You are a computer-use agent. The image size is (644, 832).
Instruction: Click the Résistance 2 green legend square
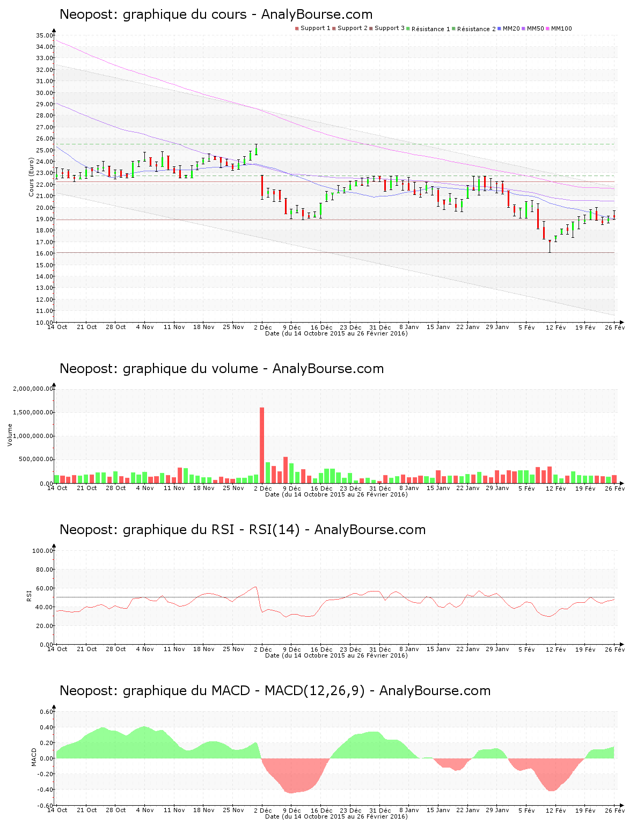[x=454, y=28]
